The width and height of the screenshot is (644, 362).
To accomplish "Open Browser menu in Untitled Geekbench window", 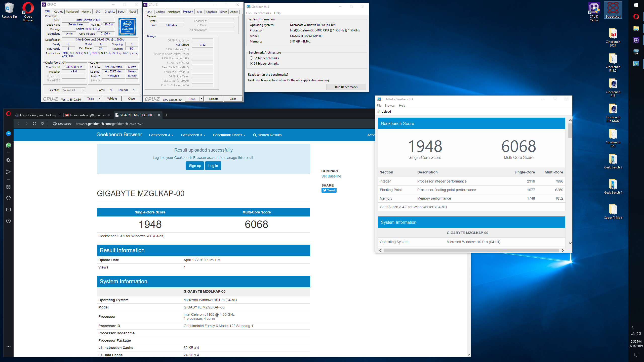I will pyautogui.click(x=390, y=106).
